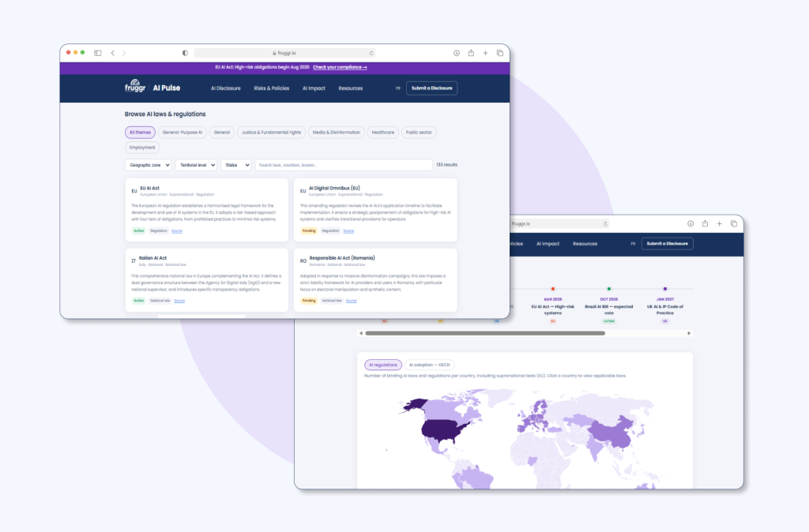This screenshot has height=532, width=809.
Task: Select Healthcare filter chip
Action: 383,133
